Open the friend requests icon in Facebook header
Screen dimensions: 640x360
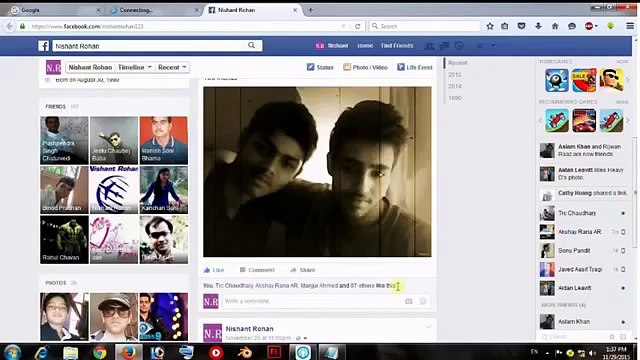429,46
